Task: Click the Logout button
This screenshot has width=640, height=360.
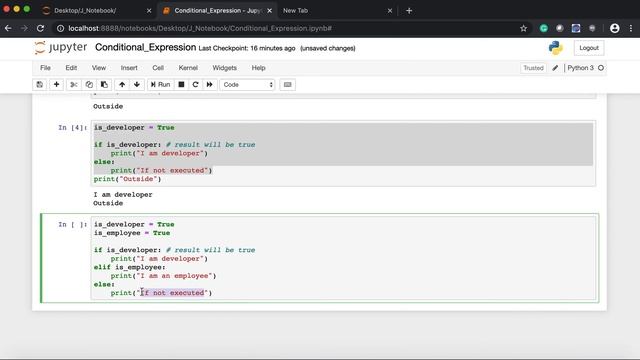Action: point(589,48)
